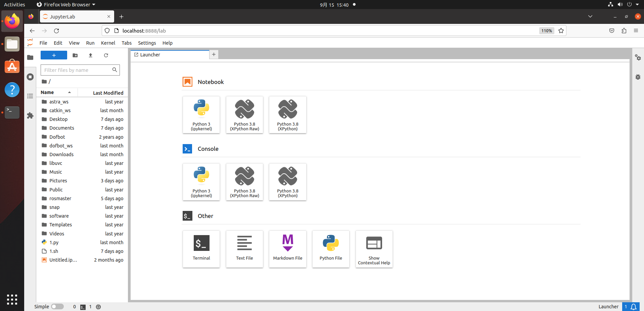Click the blue New Launcher plus button
The height and width of the screenshot is (311, 644).
coord(54,55)
